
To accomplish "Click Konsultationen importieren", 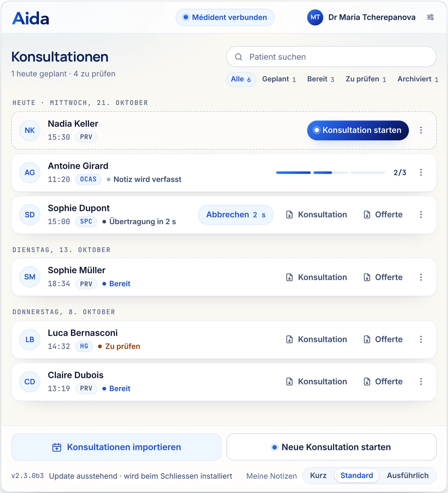I will [116, 447].
